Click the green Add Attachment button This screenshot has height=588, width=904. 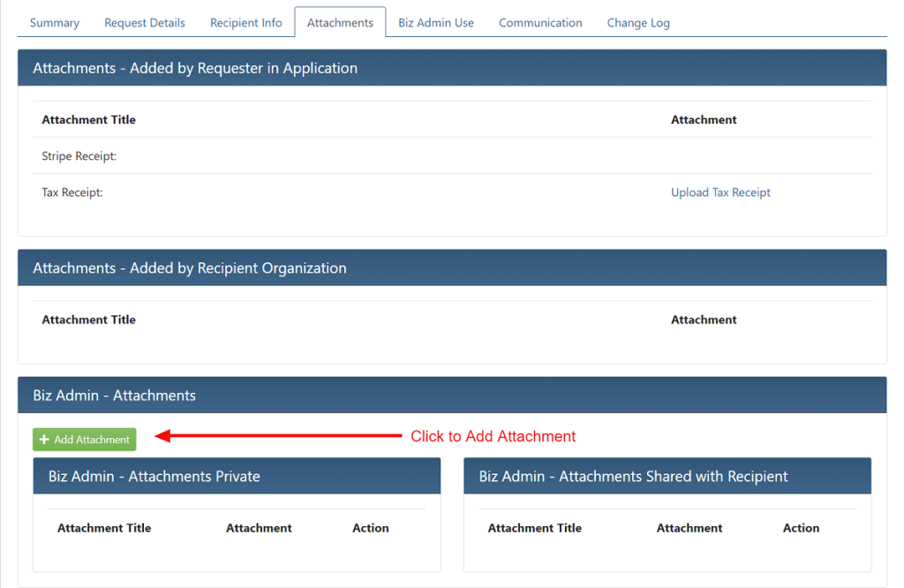(85, 440)
